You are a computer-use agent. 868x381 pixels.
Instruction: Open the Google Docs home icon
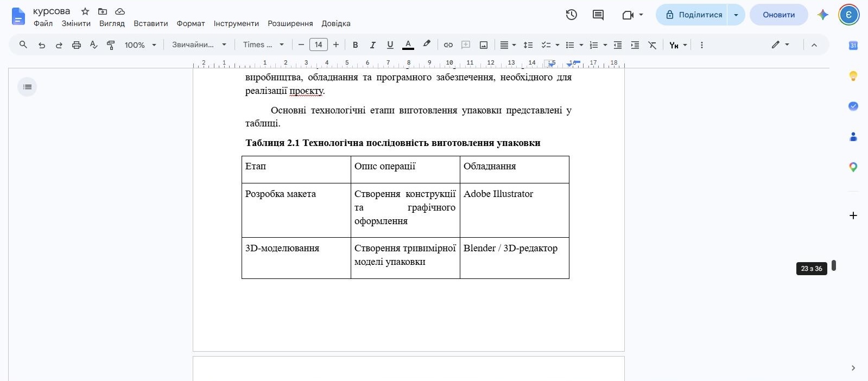18,16
